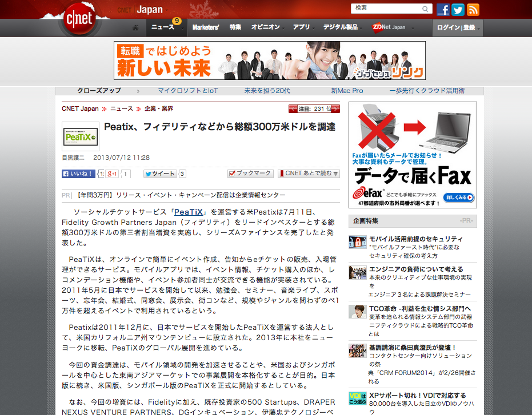Open the マイクロソフトとIoT closeup link

[x=188, y=91]
